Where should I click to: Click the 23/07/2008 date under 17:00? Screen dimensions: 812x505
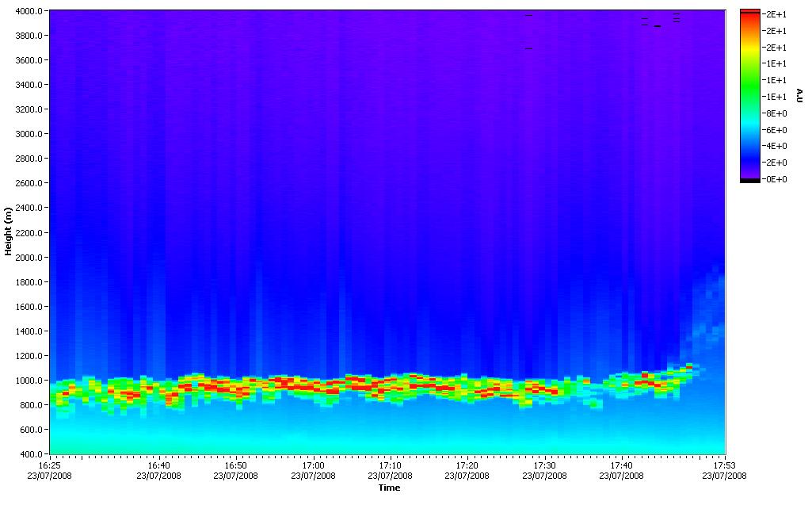pyautogui.click(x=313, y=476)
